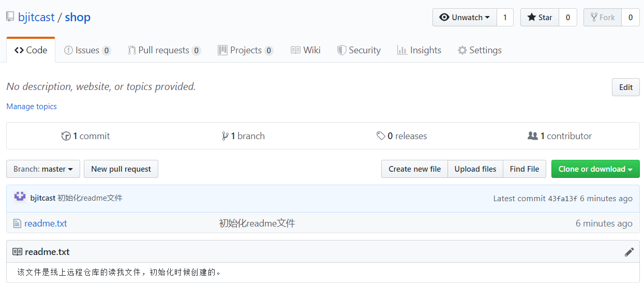644x286 pixels.
Task: Click the Projects counter badge 0
Action: [268, 51]
